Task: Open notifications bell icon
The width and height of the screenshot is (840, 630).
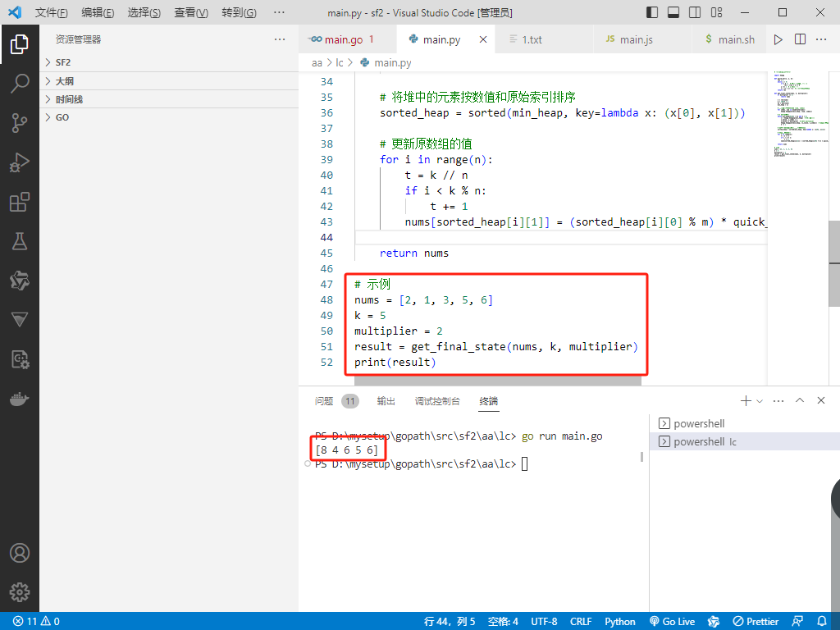Action: tap(822, 622)
